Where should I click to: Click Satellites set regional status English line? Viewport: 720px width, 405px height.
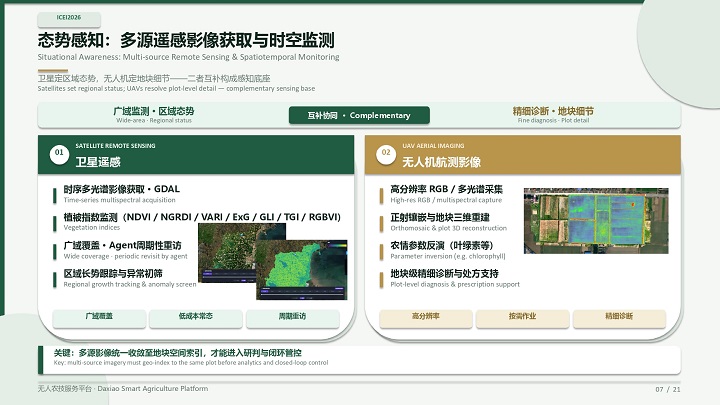[176, 88]
